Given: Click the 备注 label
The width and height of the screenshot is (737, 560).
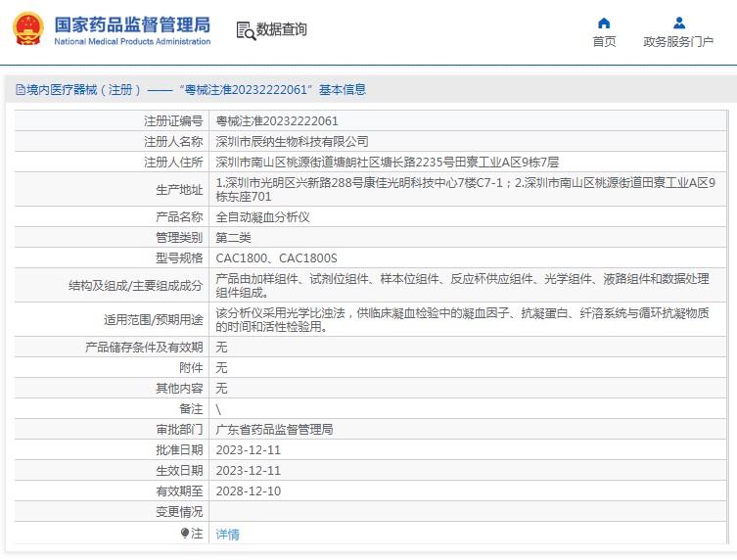Looking at the screenshot, I should pyautogui.click(x=191, y=409).
